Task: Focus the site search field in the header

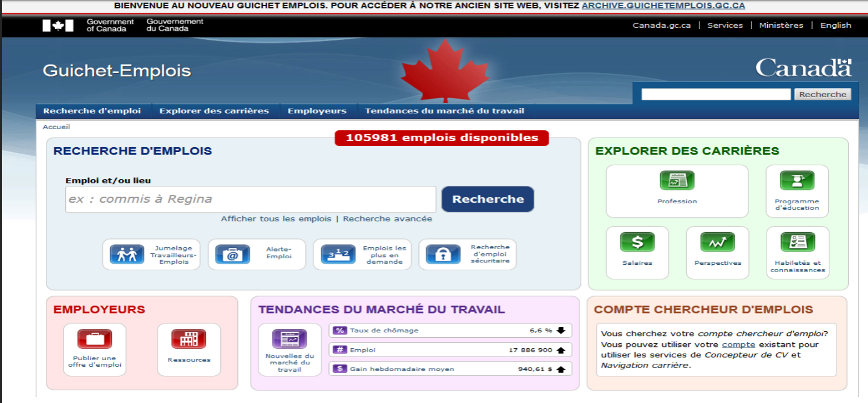Action: pyautogui.click(x=716, y=94)
